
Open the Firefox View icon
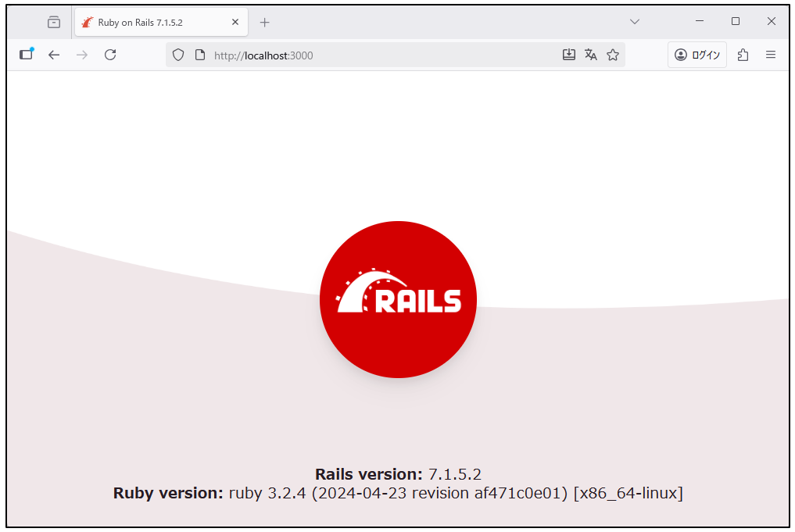coord(54,23)
